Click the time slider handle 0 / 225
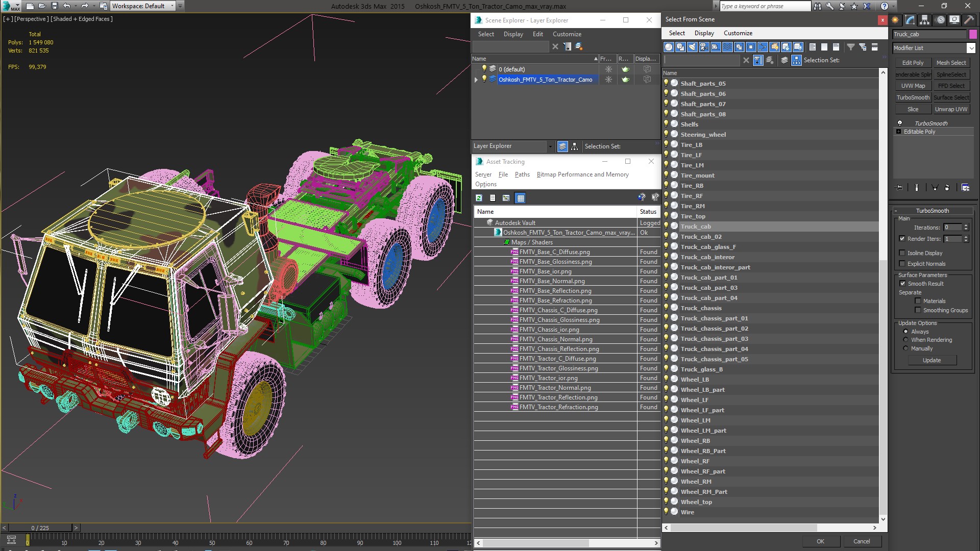 (40, 528)
